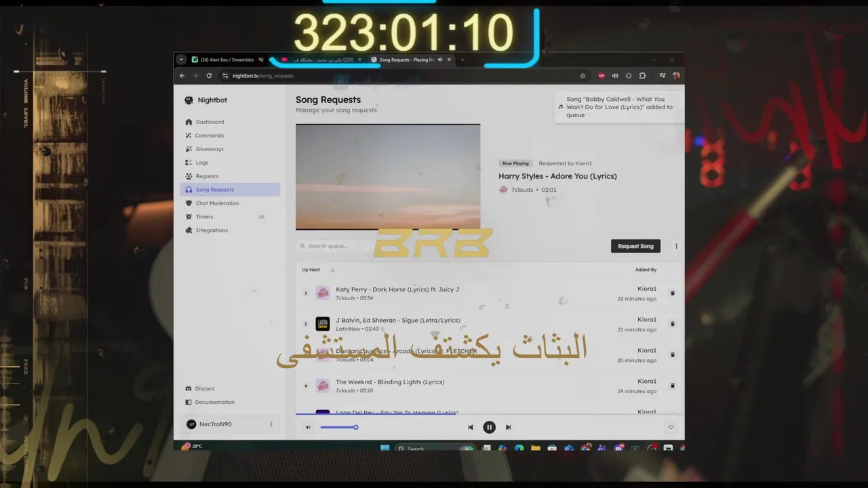Delete J Balvin Sigue from queue
Screen dimensions: 868x488
673,324
